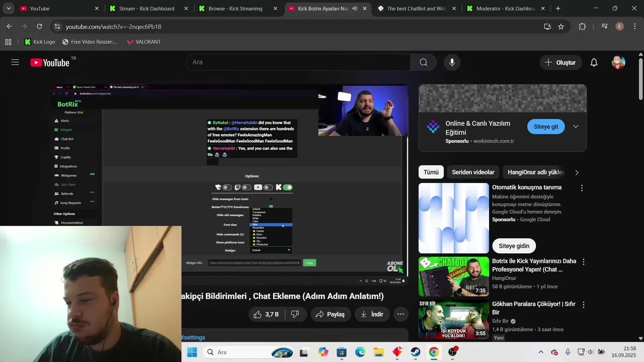This screenshot has height=362, width=644.
Task: Expand the sponsor ad chevron
Action: click(x=576, y=127)
